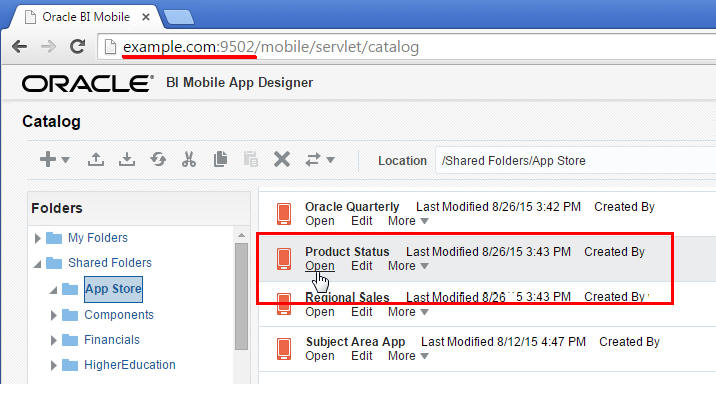The width and height of the screenshot is (716, 408).
Task: Click the Oracle logo
Action: point(88,83)
